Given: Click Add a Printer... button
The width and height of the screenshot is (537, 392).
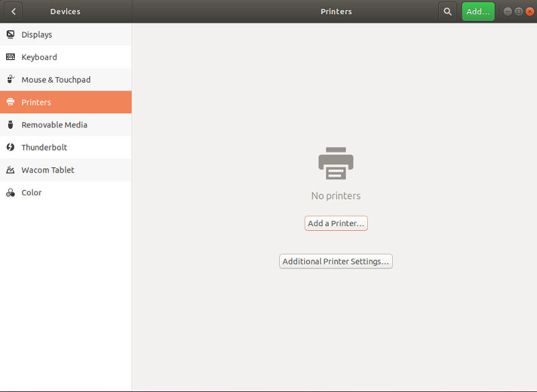Looking at the screenshot, I should coord(336,223).
